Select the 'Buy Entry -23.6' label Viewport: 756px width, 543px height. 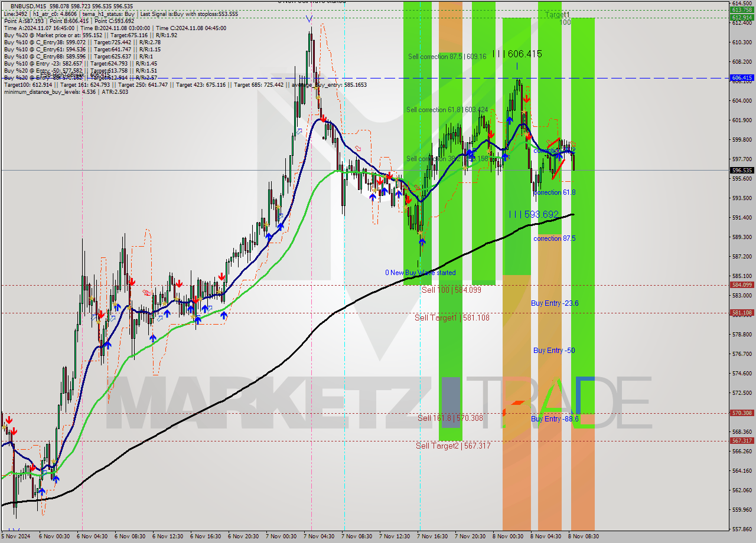(555, 303)
